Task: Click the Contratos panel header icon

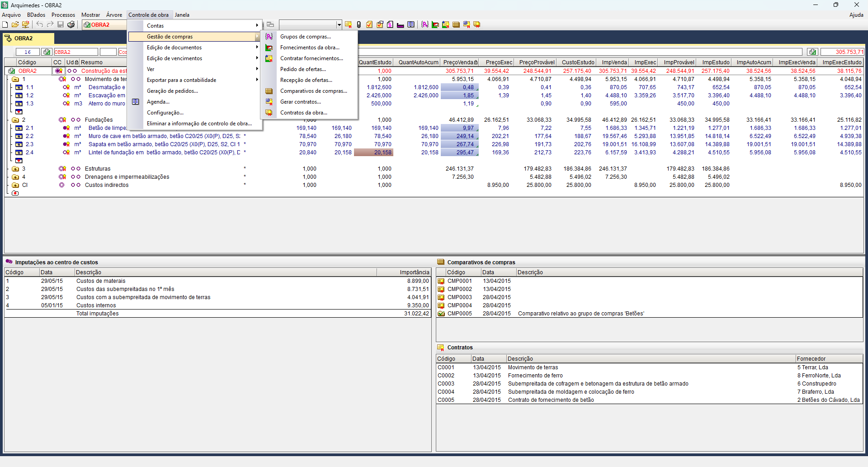Action: [x=441, y=348]
